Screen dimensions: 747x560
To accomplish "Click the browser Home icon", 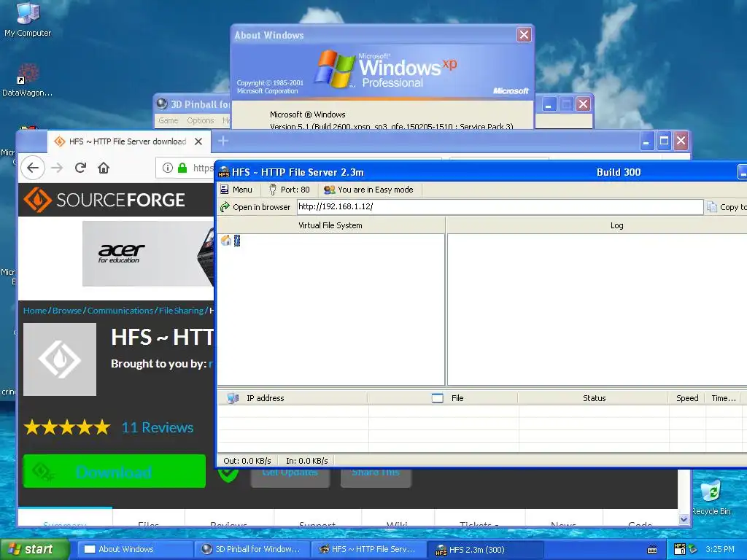I will (x=104, y=168).
